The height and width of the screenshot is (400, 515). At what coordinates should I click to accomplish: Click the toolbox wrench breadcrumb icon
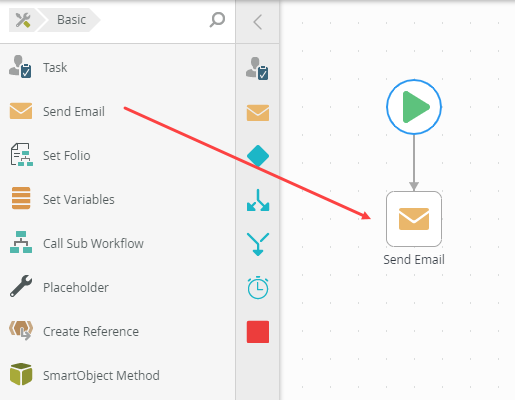pos(23,20)
